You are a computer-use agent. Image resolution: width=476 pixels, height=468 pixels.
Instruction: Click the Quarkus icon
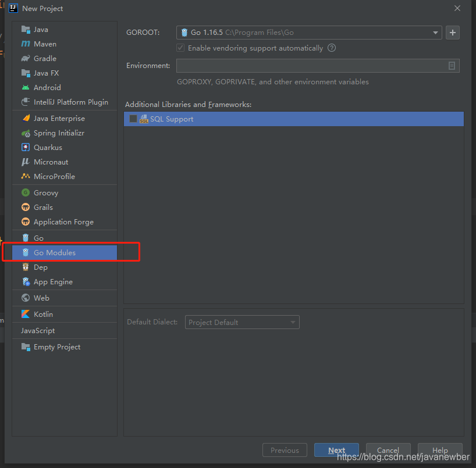26,148
